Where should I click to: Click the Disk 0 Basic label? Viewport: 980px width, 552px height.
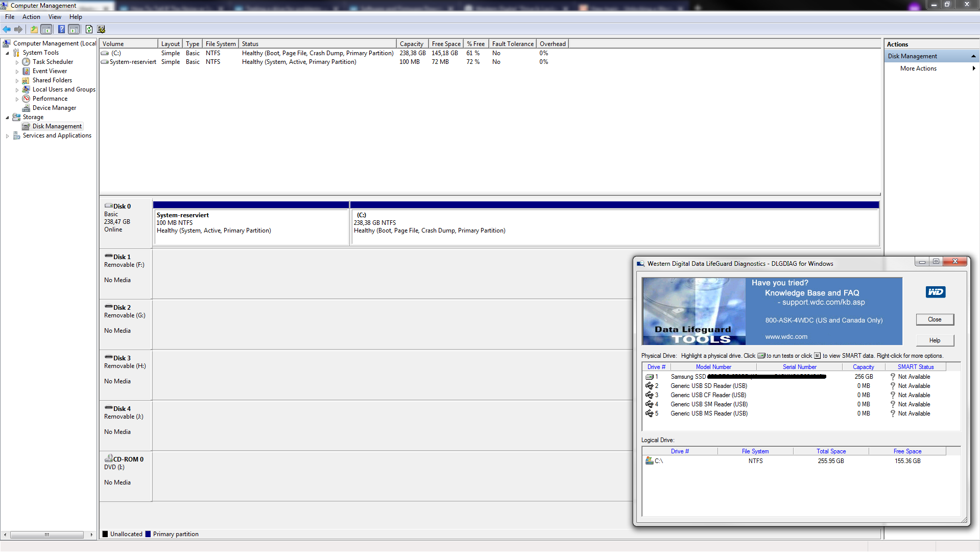click(x=111, y=214)
